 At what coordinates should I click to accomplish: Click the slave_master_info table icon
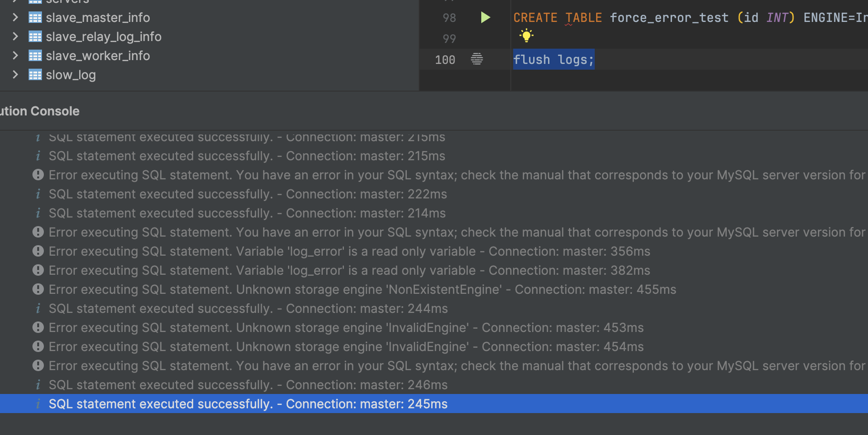(x=35, y=18)
